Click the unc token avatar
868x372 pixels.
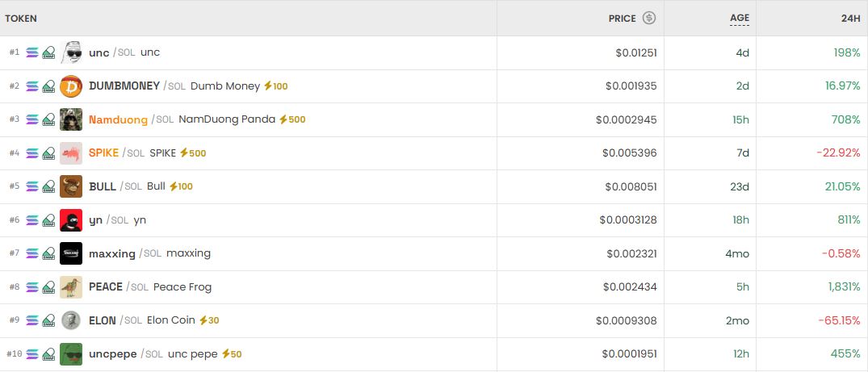(x=71, y=52)
